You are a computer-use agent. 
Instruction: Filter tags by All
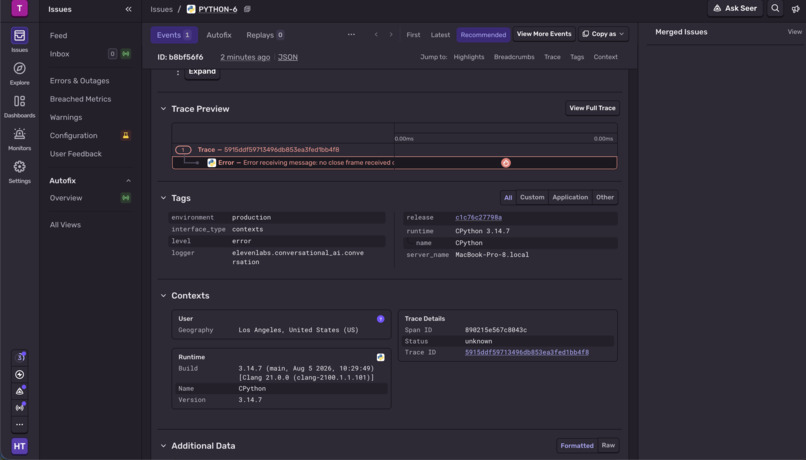[508, 197]
